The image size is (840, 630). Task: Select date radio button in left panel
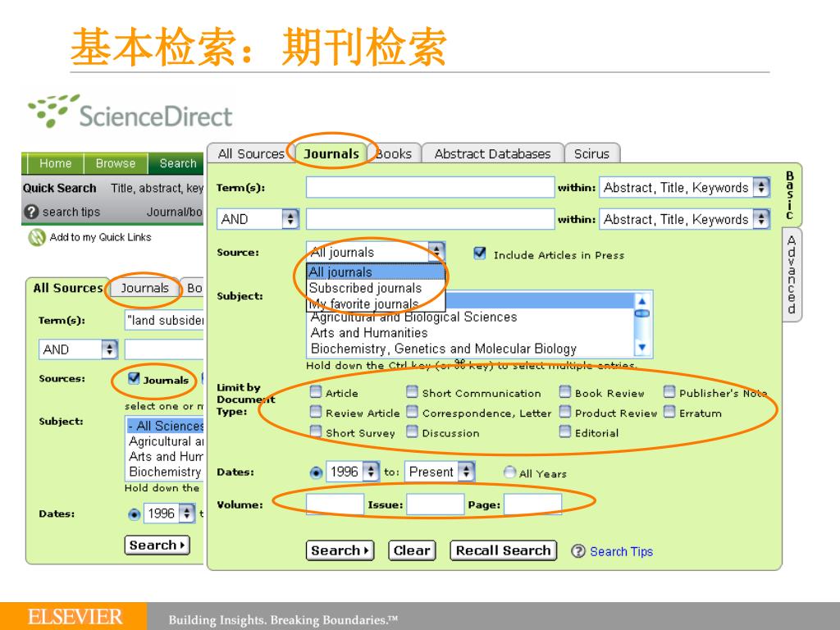pos(134,514)
